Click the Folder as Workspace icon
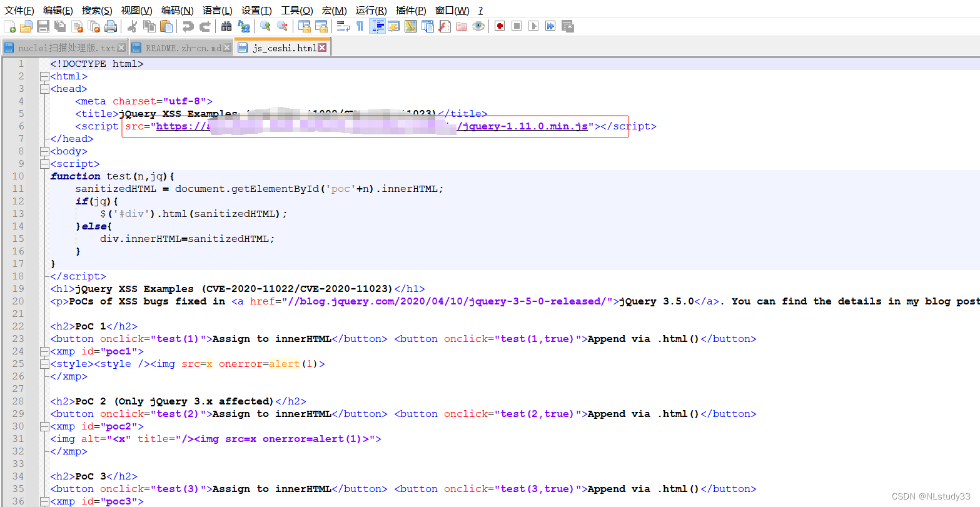The height and width of the screenshot is (507, 980). [462, 26]
